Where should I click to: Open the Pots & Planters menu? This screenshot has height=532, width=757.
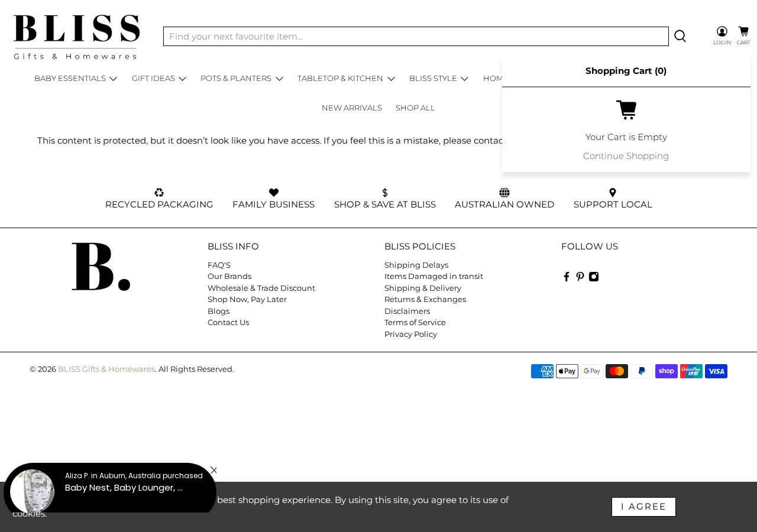tap(236, 79)
